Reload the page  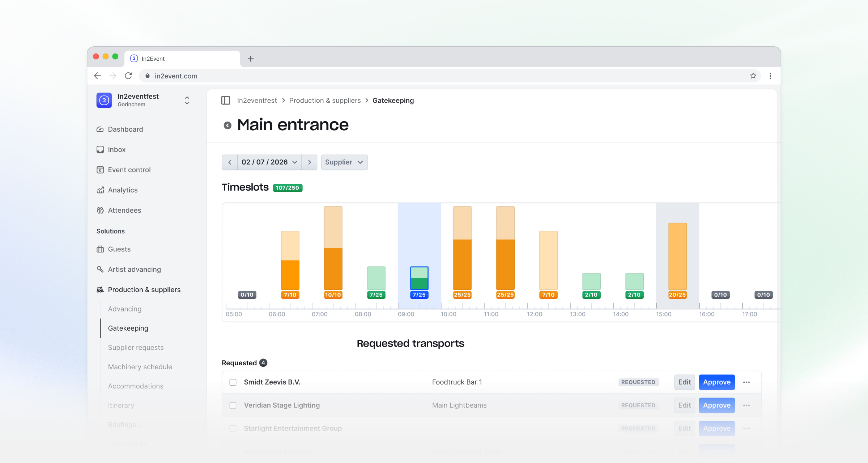(128, 76)
